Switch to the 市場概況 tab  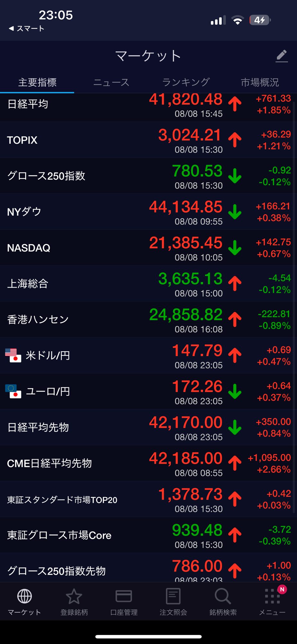[x=260, y=82]
